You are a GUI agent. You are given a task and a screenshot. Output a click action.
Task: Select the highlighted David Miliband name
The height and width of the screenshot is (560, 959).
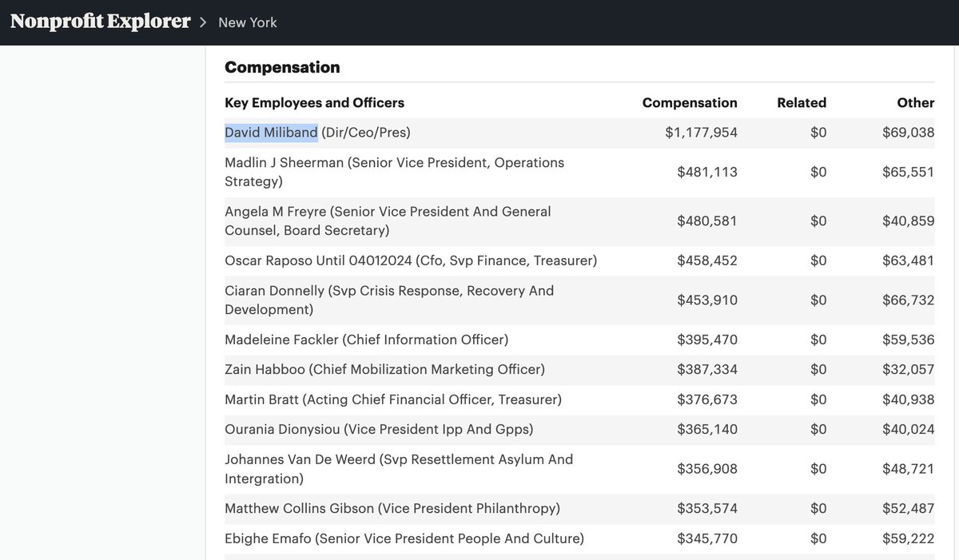pyautogui.click(x=271, y=132)
